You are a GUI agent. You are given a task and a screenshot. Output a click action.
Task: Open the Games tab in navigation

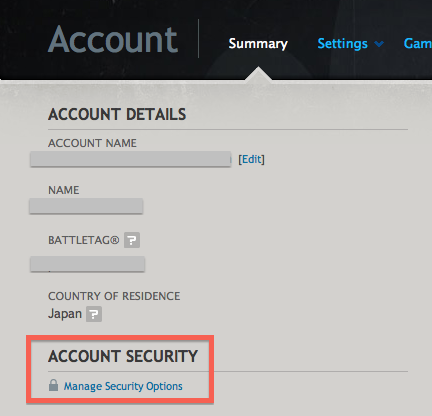coord(418,44)
